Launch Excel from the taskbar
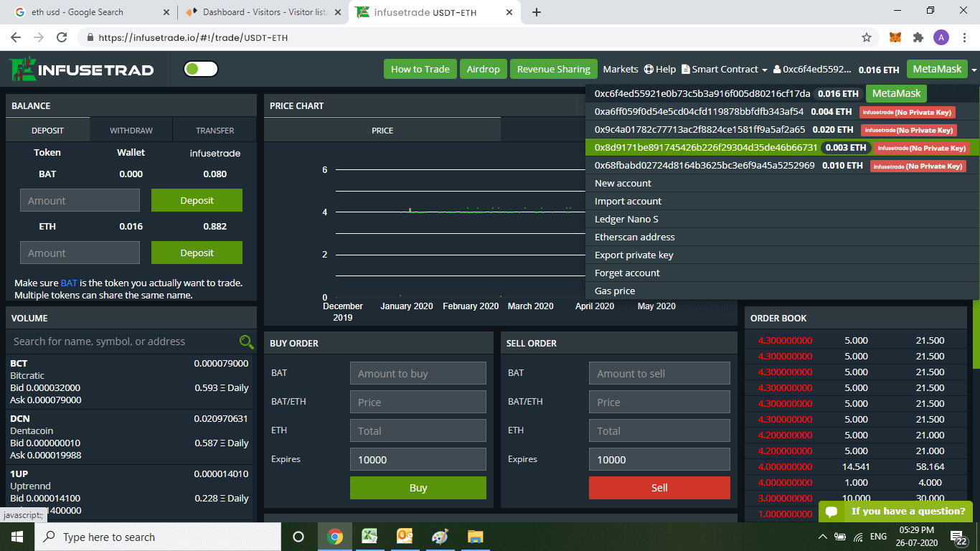 coord(369,537)
